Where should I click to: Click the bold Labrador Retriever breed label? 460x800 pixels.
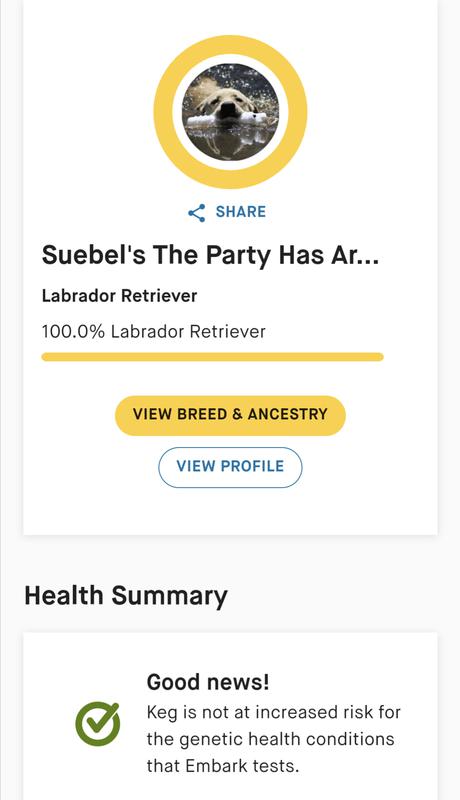click(119, 296)
